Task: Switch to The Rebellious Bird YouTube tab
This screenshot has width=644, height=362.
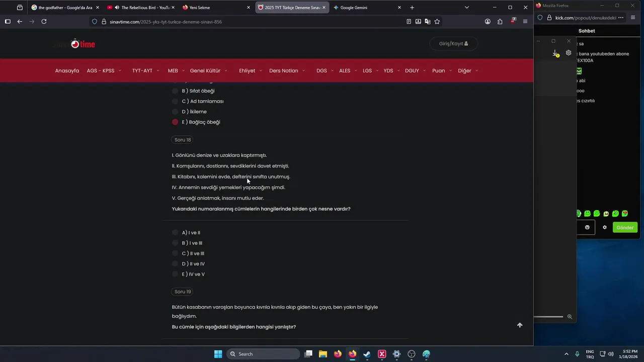Action: (x=141, y=8)
